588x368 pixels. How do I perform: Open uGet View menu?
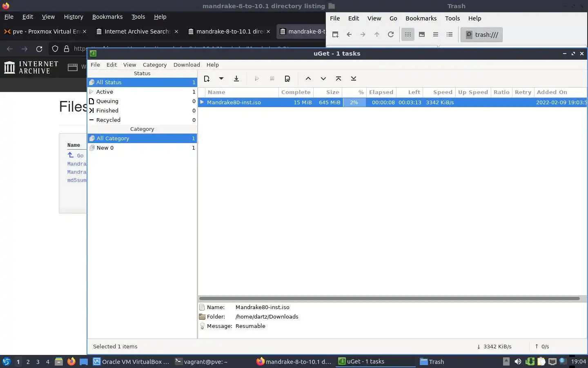(129, 65)
